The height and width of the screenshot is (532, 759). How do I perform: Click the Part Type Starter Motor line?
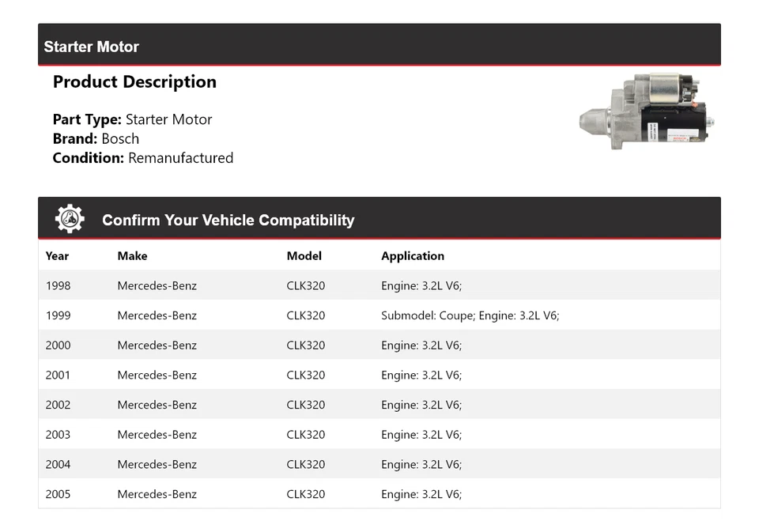pos(132,120)
